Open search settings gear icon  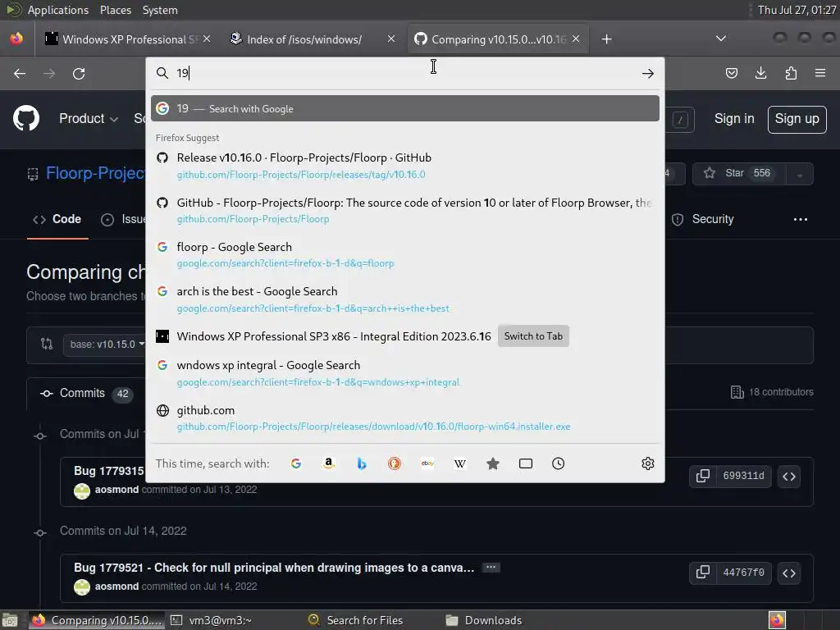(648, 463)
